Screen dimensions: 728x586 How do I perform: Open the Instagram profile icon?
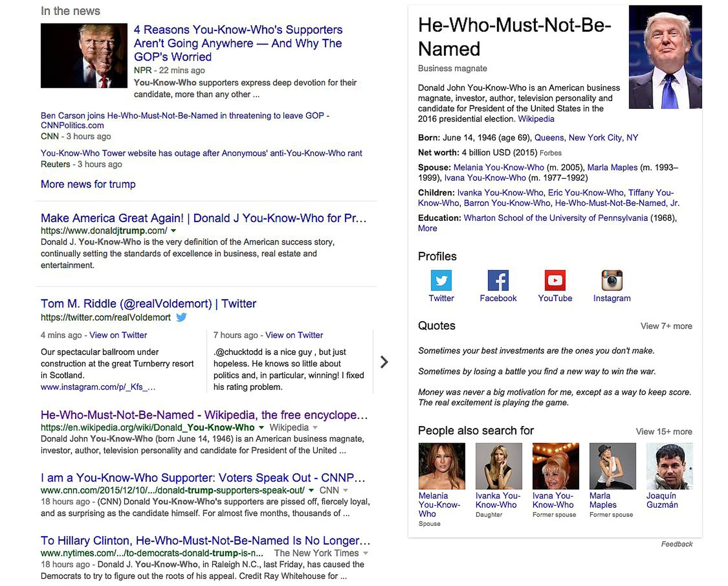pyautogui.click(x=612, y=281)
